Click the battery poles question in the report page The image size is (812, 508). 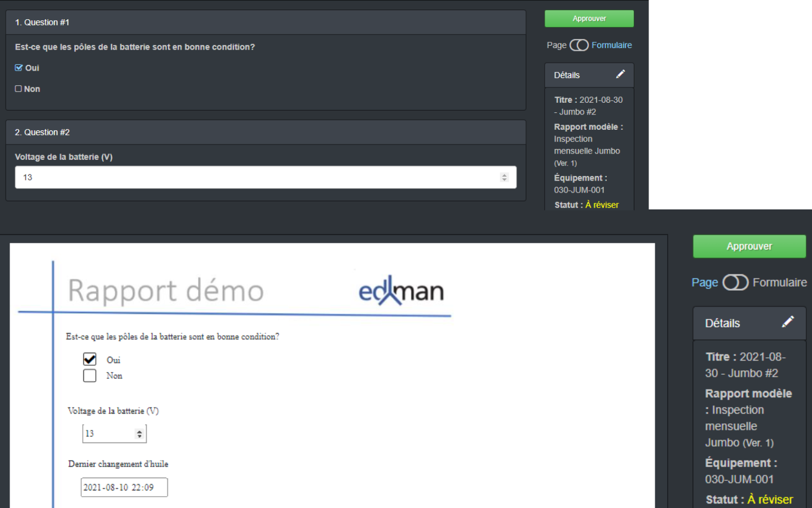173,337
